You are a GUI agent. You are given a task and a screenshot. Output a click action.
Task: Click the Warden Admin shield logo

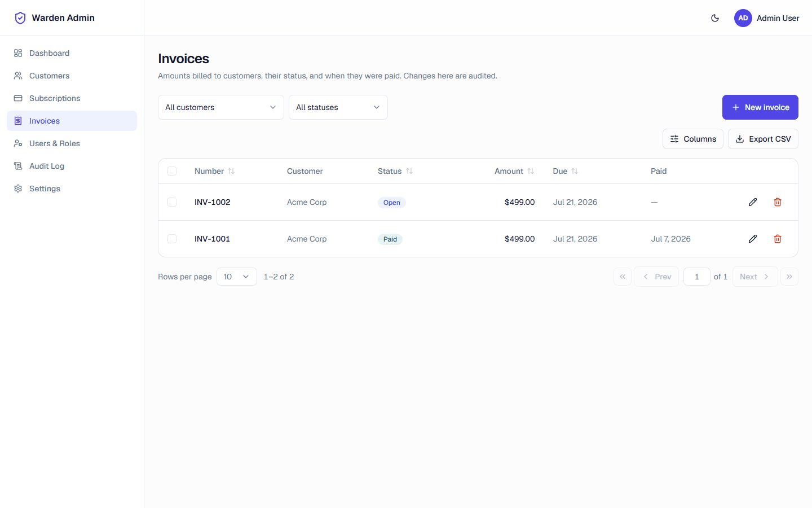pyautogui.click(x=20, y=18)
